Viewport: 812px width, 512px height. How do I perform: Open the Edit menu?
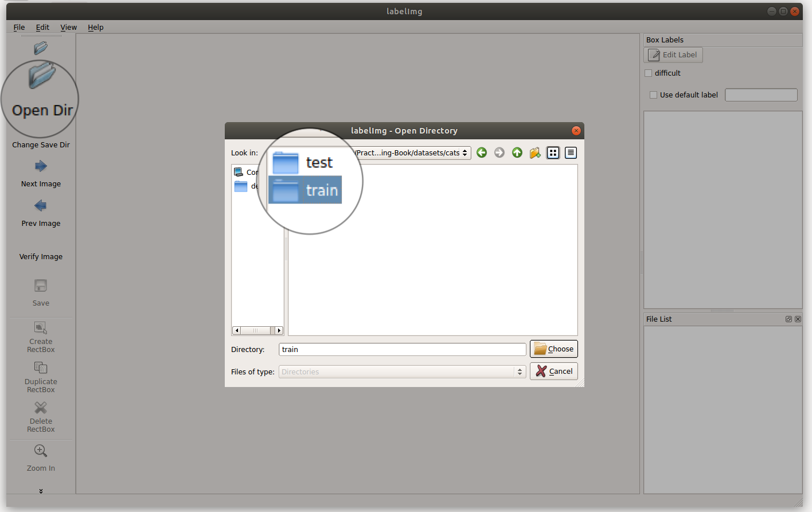coord(42,27)
